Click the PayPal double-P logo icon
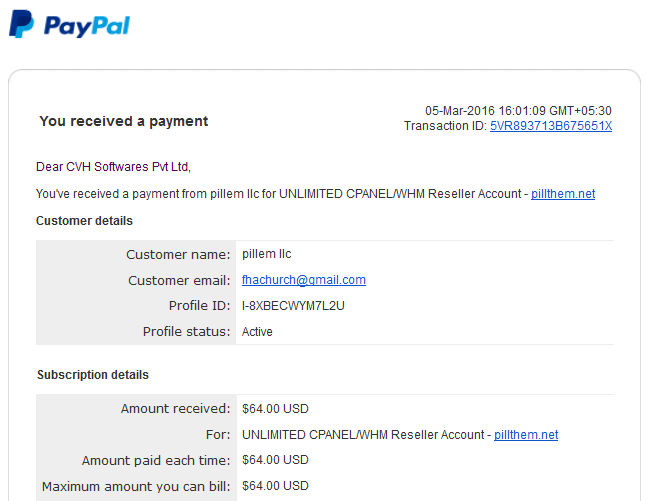This screenshot has height=501, width=660. pos(21,24)
